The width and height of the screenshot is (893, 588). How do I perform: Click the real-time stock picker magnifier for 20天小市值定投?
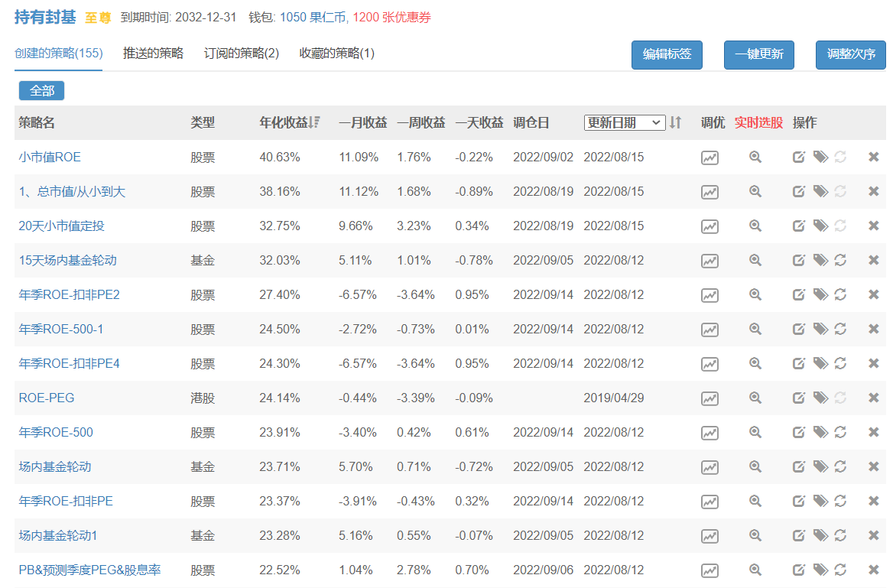pyautogui.click(x=755, y=226)
